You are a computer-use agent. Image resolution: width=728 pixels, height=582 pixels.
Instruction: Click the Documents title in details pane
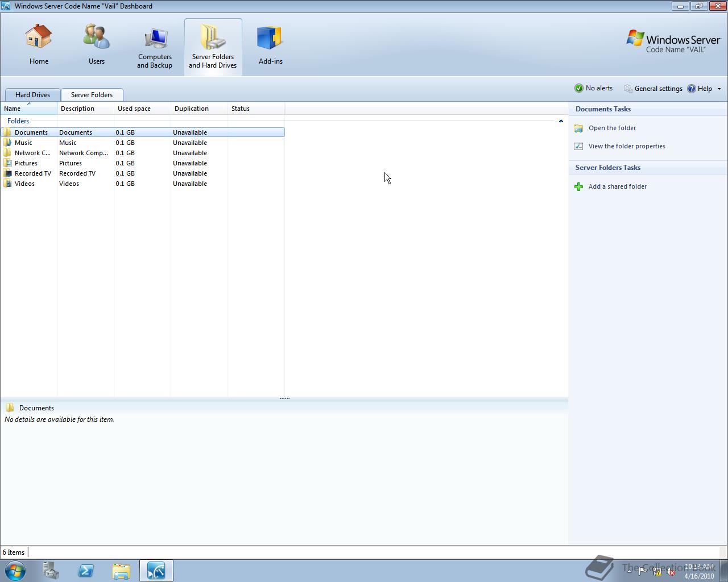click(x=36, y=408)
